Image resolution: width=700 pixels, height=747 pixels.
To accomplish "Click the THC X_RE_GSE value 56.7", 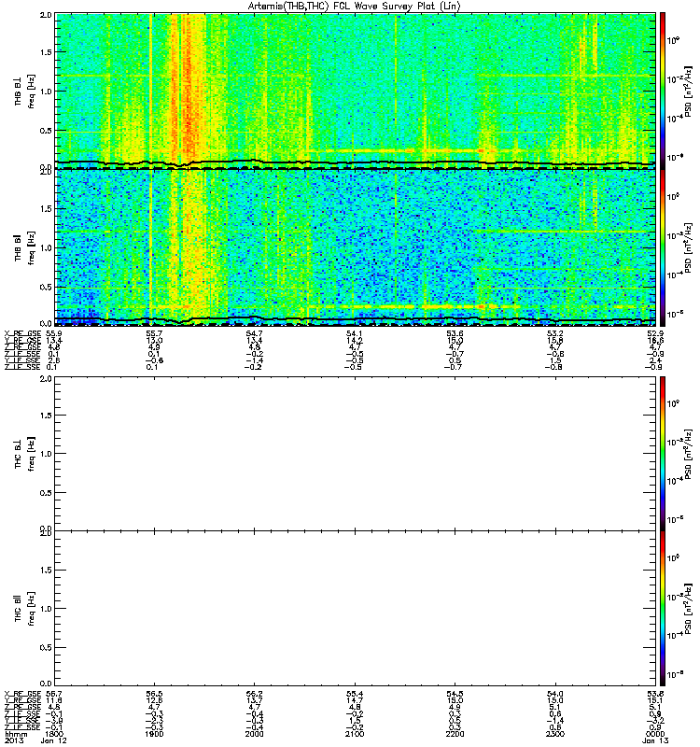I will [x=52, y=694].
